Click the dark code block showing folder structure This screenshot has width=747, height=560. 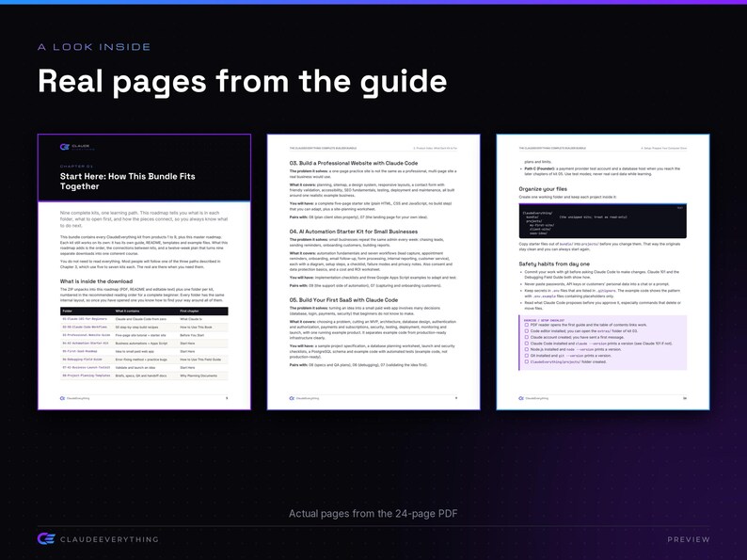click(x=603, y=221)
